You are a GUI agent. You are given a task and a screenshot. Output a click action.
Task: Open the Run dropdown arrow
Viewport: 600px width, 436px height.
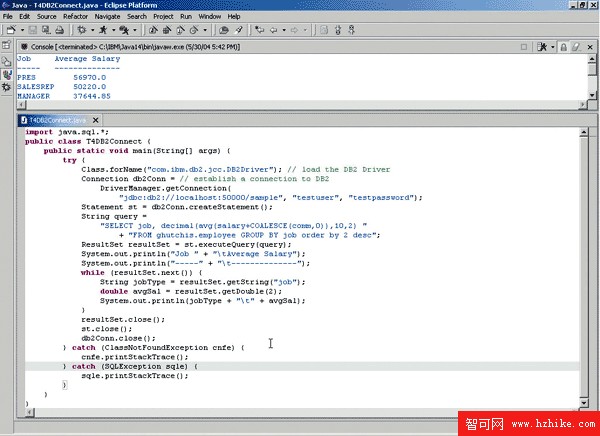[113, 30]
